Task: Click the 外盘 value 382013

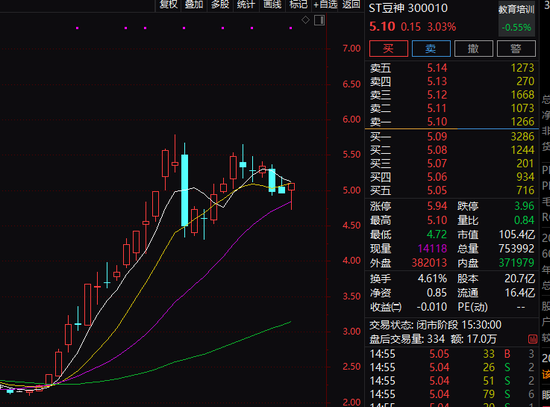Action: [x=429, y=263]
